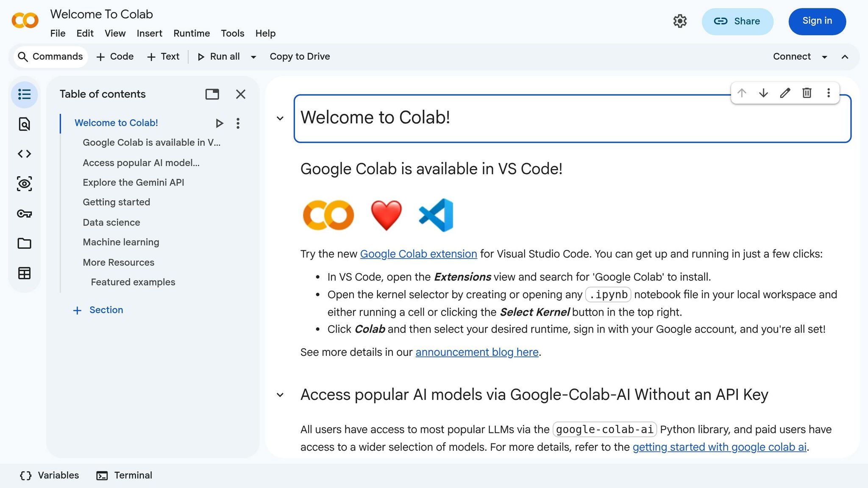Click the Access popular AI models heading text
868x488 pixels.
(x=534, y=395)
